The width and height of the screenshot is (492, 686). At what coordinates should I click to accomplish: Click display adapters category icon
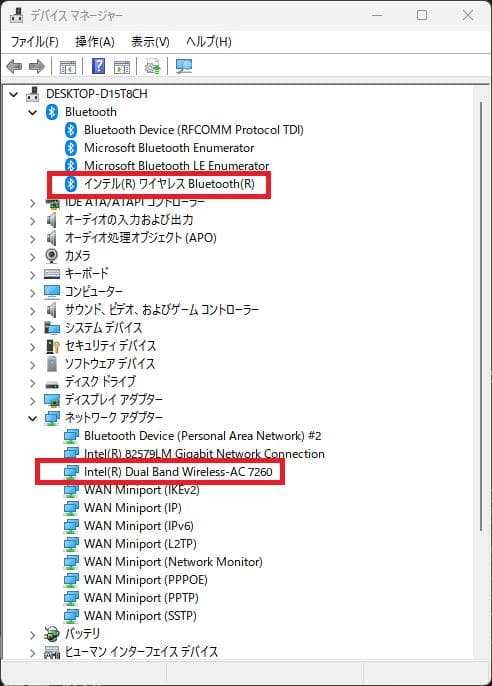click(52, 400)
